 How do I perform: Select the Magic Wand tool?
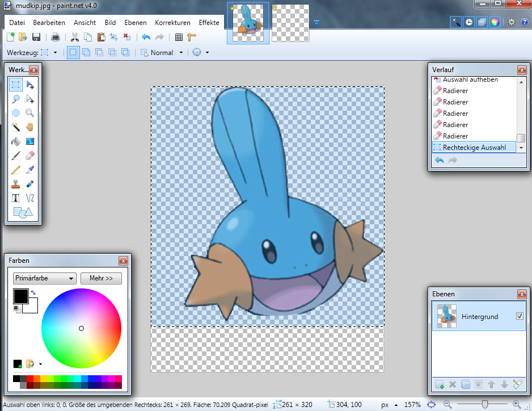(16, 127)
